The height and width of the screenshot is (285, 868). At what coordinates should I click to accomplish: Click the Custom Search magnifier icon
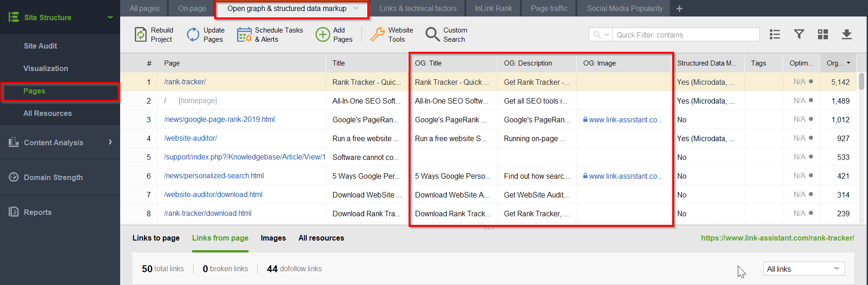click(432, 34)
